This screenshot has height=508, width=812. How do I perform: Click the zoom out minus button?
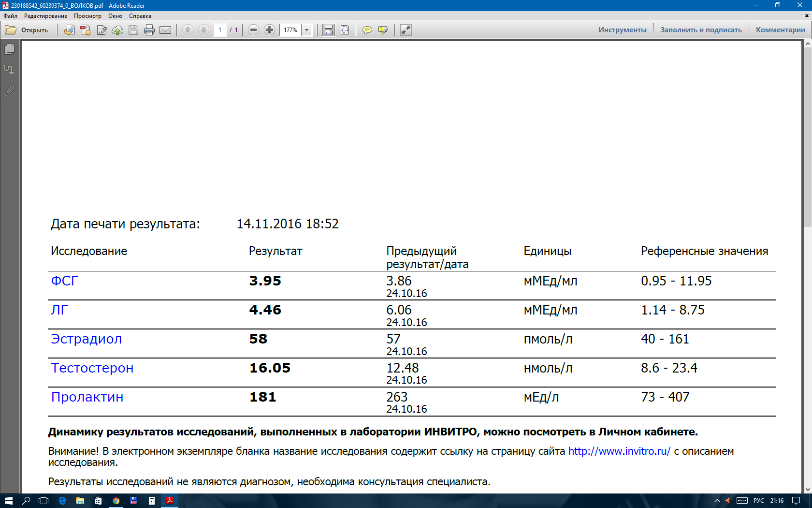tap(253, 30)
